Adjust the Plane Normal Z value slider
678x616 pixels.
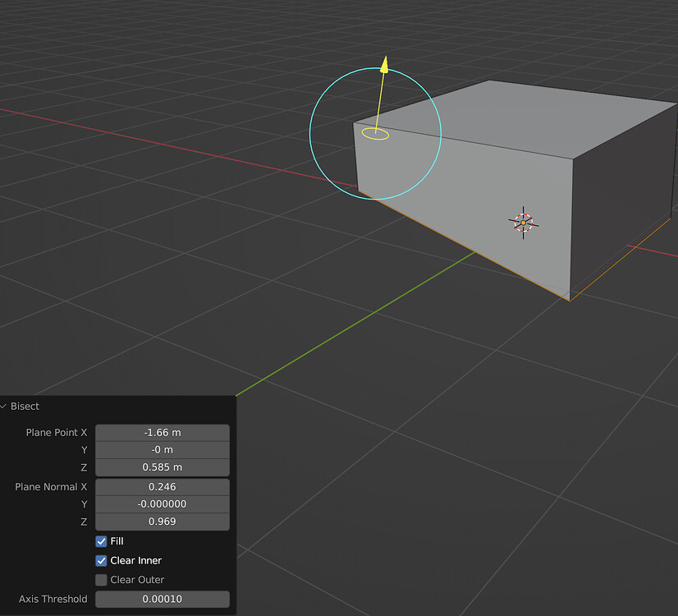(162, 522)
